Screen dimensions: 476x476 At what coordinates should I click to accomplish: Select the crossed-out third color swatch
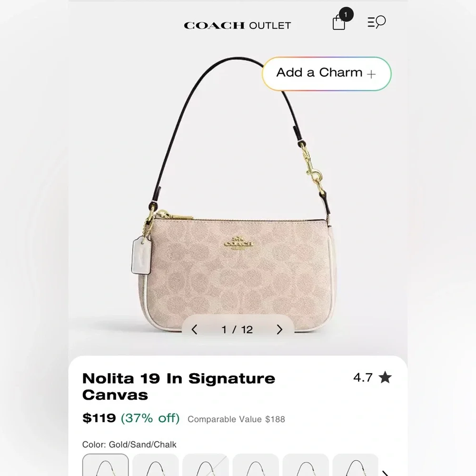point(206,465)
